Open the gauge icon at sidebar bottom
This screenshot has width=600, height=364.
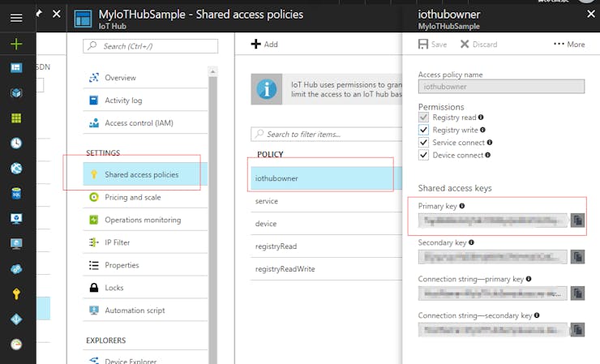tap(16, 345)
